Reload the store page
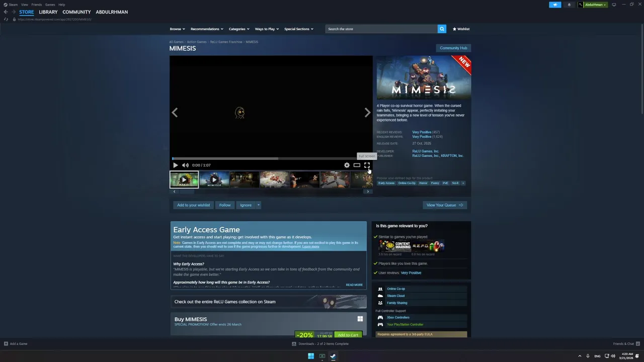 pyautogui.click(x=6, y=19)
